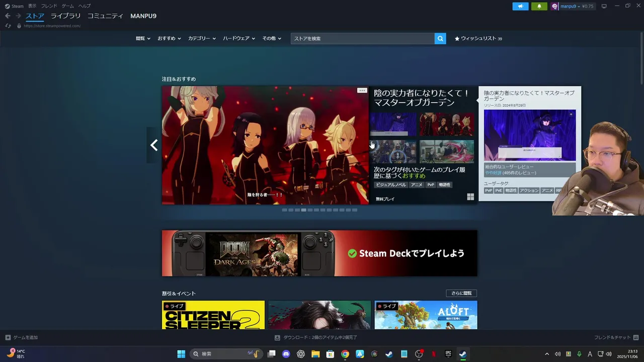Click the blue announcements megaphone button
This screenshot has height=362, width=644.
click(520, 6)
